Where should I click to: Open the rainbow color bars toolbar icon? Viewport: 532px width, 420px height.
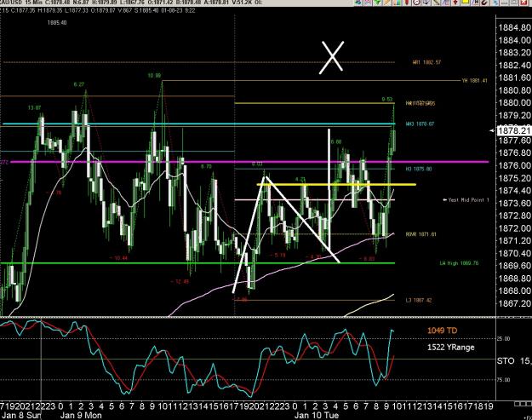[397, 3]
